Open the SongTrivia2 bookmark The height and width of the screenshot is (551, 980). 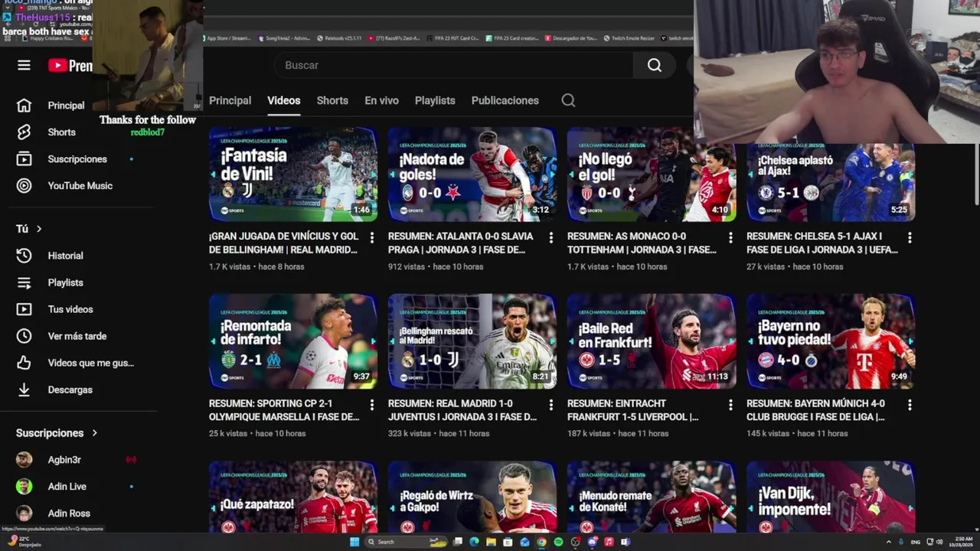click(x=284, y=38)
